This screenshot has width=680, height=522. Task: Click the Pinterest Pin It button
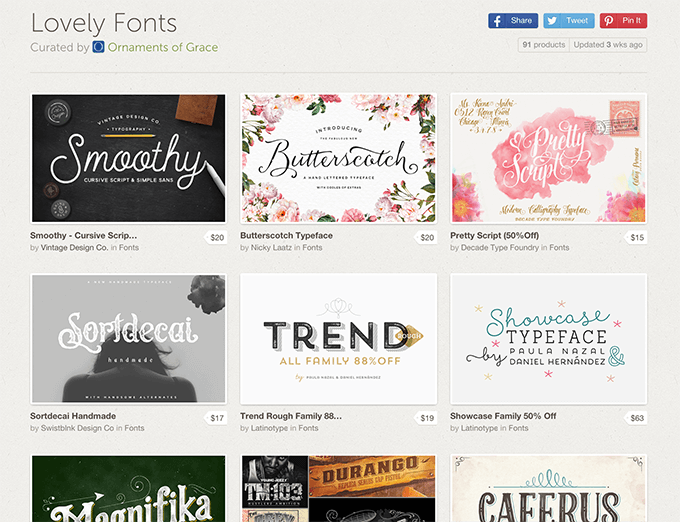[623, 20]
